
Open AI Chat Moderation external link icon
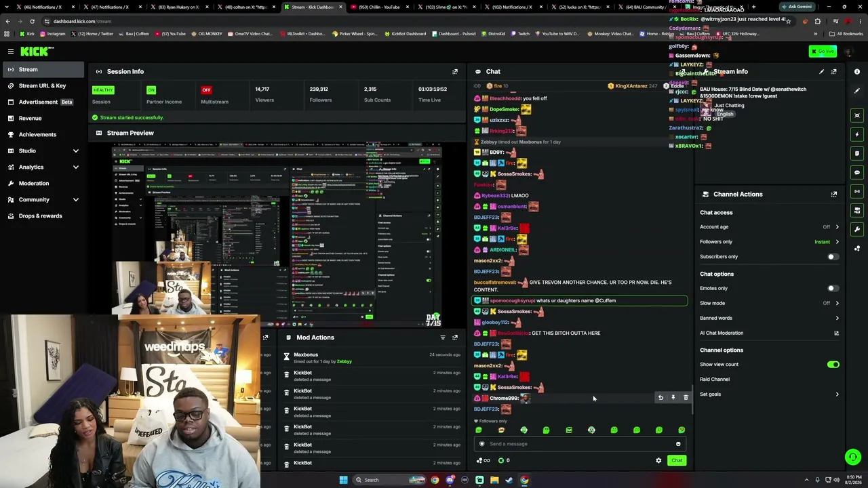click(836, 333)
